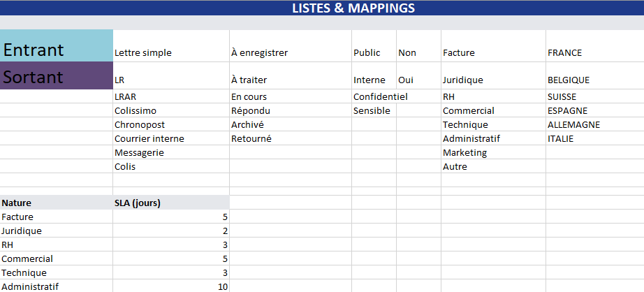The width and height of the screenshot is (644, 292).
Task: Select the ALLEMAGNE cell
Action: [x=594, y=125]
